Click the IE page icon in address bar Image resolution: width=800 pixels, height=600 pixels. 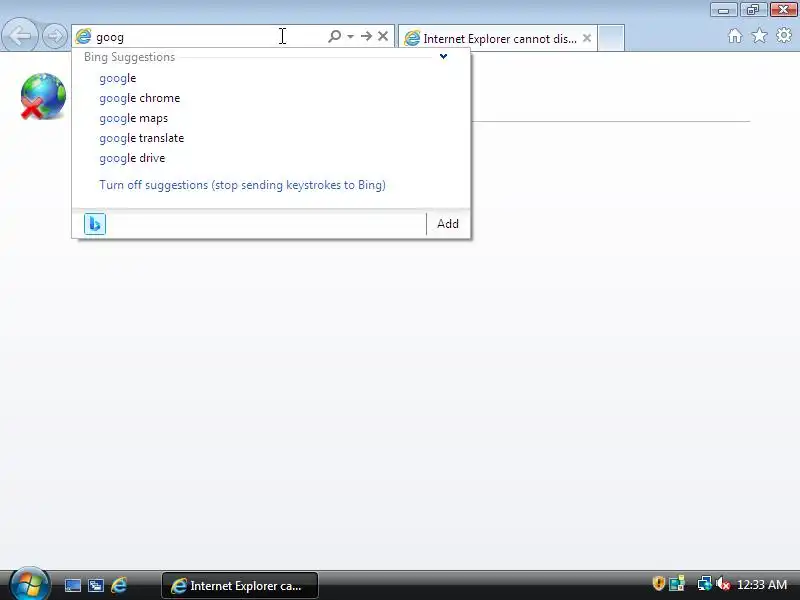83,37
